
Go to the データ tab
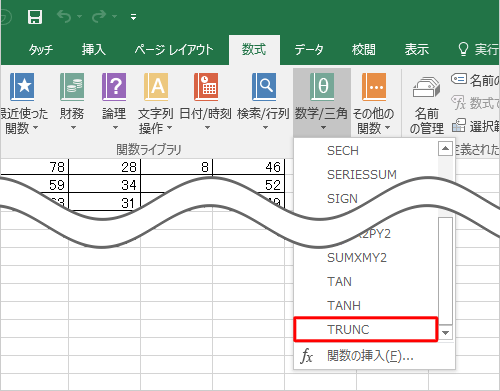pos(309,50)
